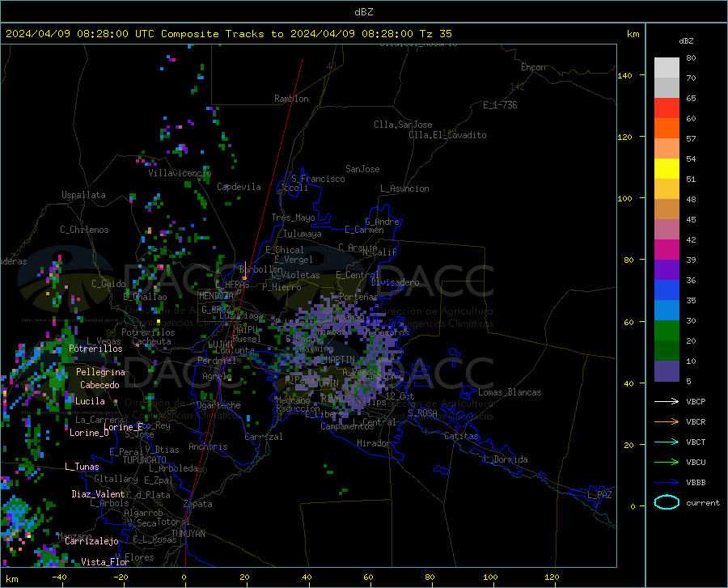Click the Zapata map label

pos(198,504)
